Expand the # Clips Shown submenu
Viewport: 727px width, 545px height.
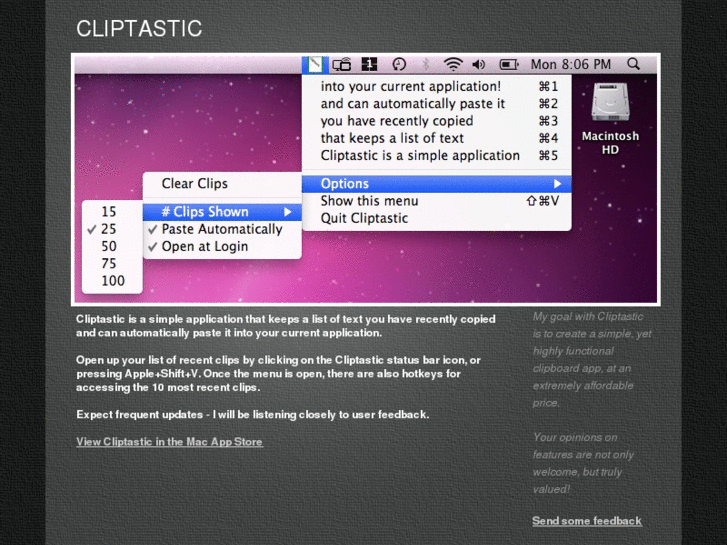[222, 212]
